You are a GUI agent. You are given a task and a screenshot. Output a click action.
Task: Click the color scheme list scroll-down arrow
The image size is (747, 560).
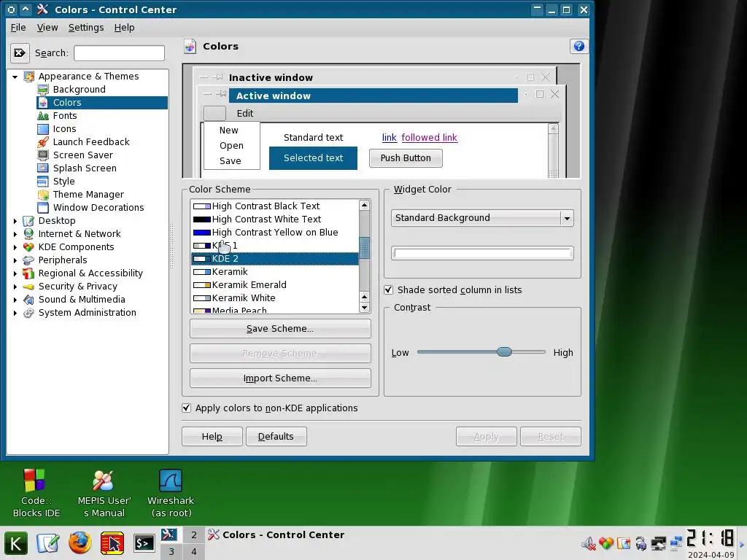click(365, 308)
